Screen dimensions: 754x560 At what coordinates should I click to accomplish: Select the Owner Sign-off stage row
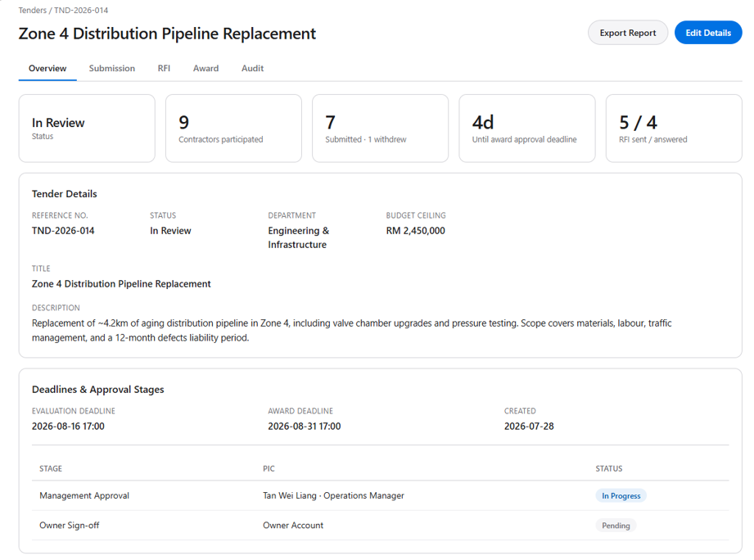pos(381,526)
